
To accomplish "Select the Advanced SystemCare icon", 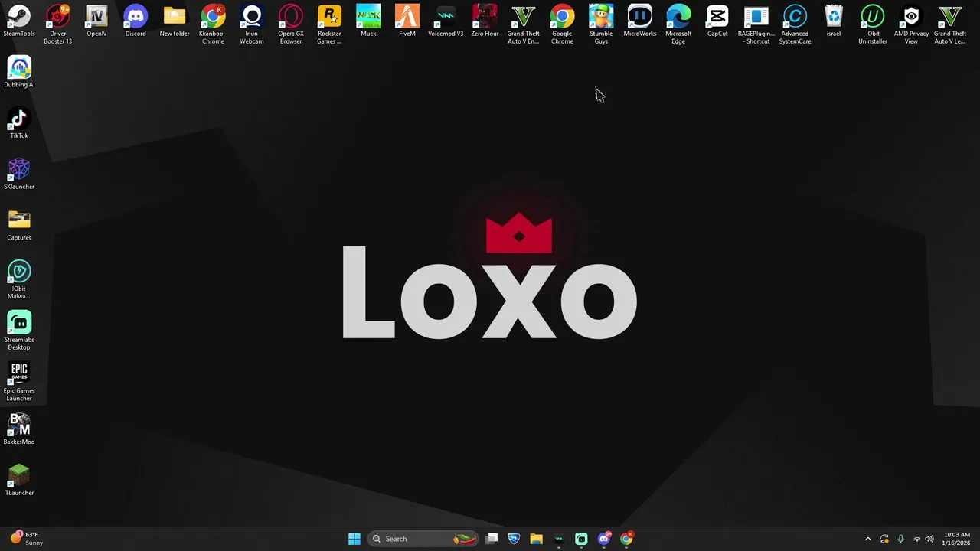I will (795, 24).
